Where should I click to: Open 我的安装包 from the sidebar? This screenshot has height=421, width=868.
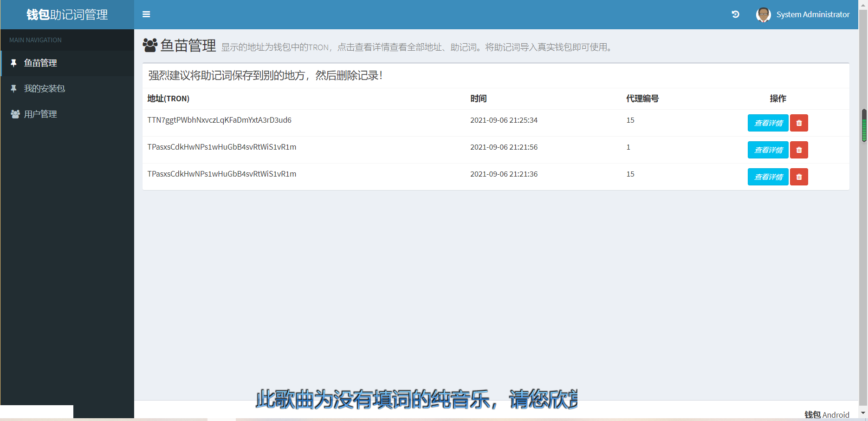click(44, 89)
